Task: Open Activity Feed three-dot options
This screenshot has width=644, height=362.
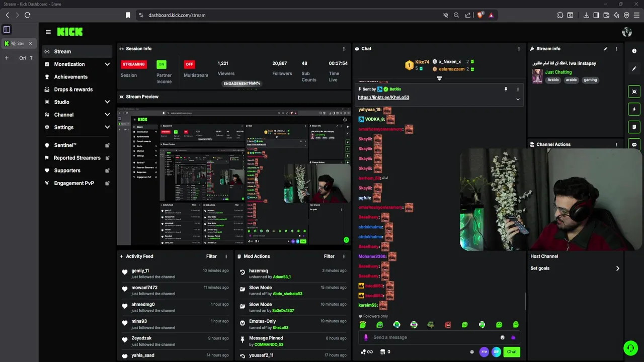Action: 226,256
